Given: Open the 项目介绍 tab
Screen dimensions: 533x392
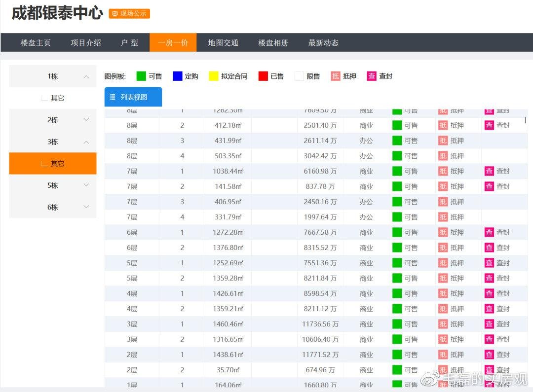Looking at the screenshot, I should pos(86,43).
